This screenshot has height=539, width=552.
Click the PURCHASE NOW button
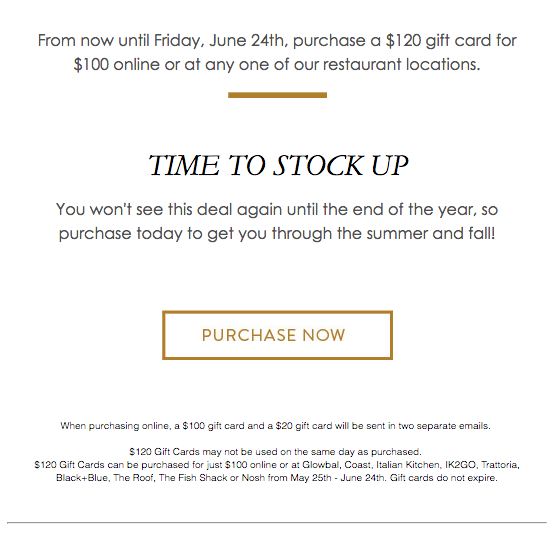[277, 335]
